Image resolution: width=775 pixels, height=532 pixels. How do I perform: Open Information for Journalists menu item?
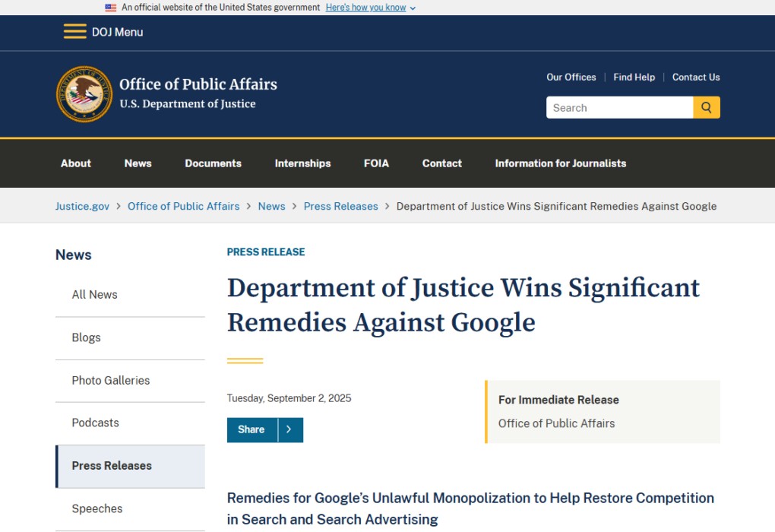561,163
